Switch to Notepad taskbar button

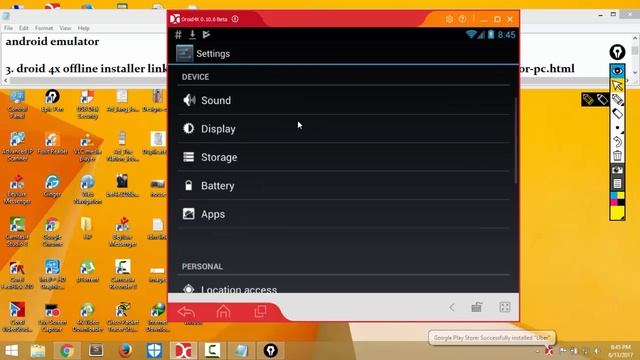coord(241,351)
